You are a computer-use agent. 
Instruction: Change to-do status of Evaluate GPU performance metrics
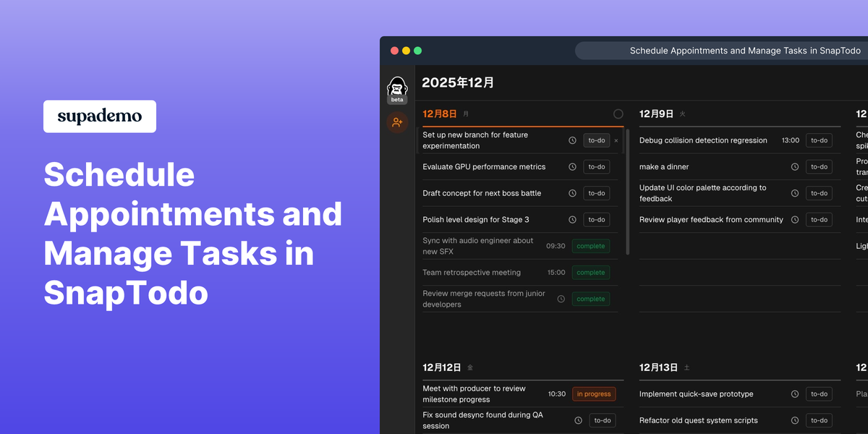click(x=597, y=166)
